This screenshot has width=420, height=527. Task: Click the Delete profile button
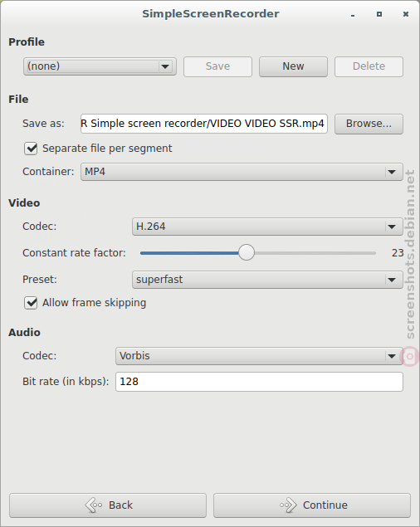[369, 66]
